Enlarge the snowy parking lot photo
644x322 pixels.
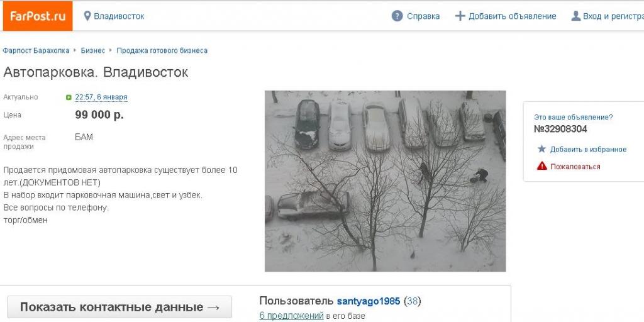[386, 181]
